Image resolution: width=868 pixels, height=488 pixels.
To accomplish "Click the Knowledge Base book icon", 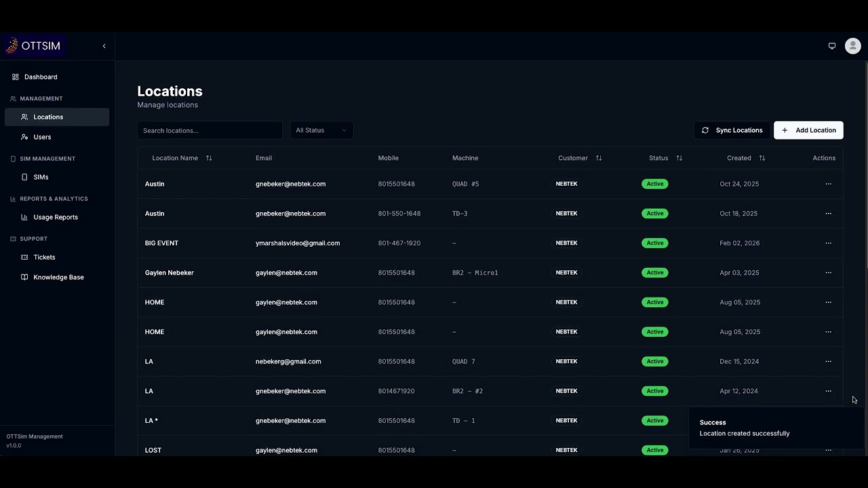I will [x=24, y=277].
